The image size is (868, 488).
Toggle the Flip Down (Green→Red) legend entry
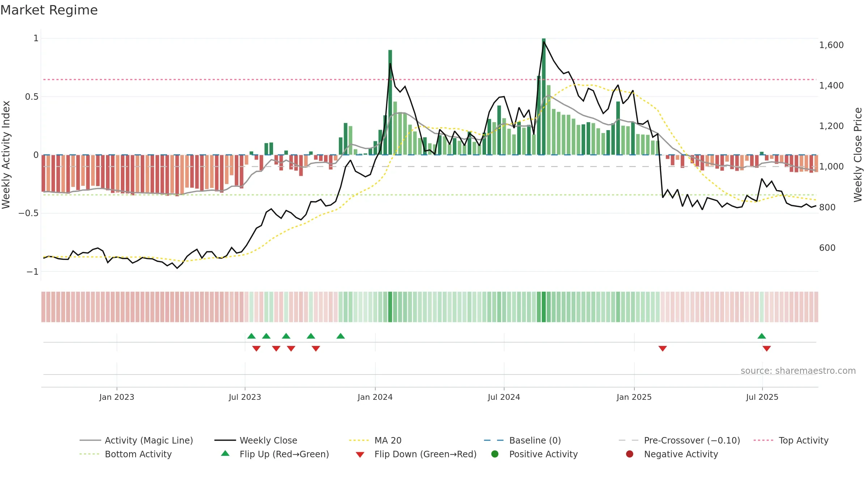pos(416,454)
